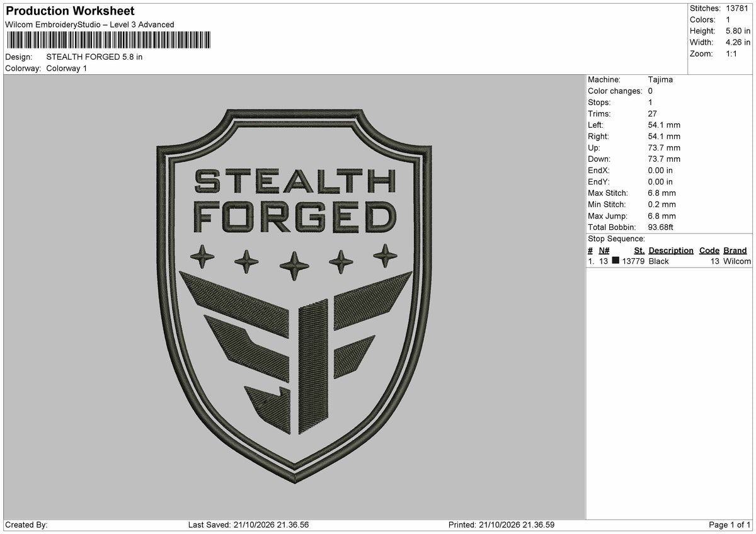Screen dimensions: 756x534
Task: Click the 'Brand' column header
Action: [735, 250]
